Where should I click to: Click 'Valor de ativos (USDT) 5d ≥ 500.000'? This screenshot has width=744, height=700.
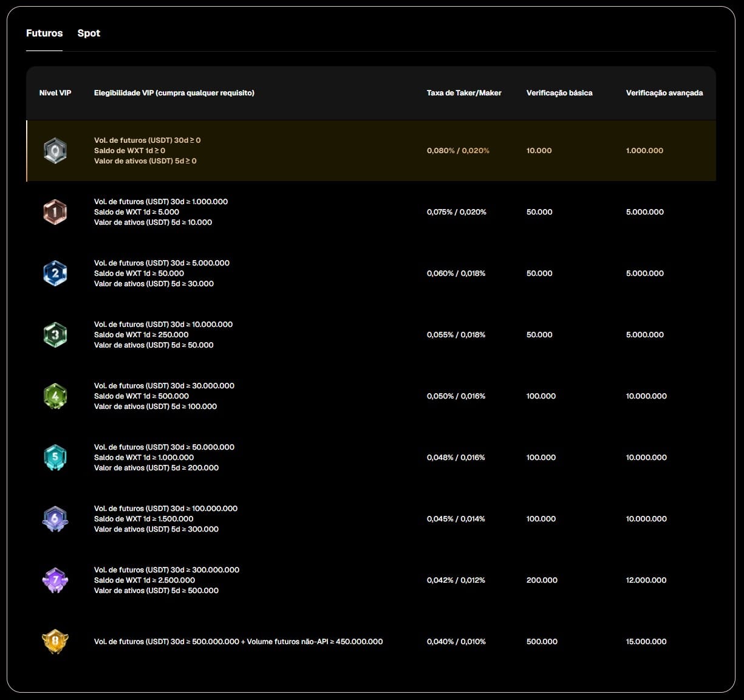coord(157,591)
